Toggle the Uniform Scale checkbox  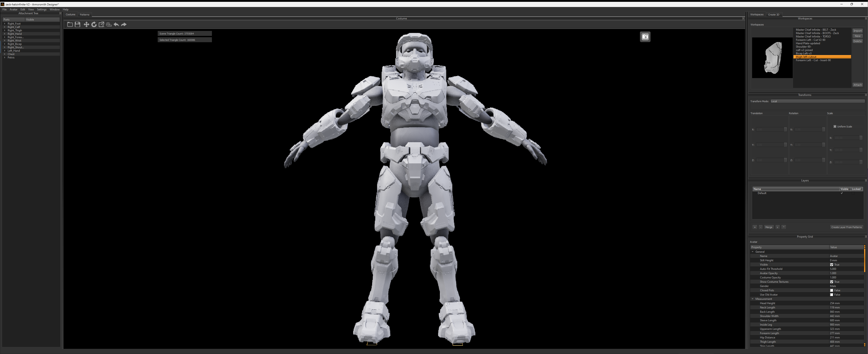coord(835,127)
